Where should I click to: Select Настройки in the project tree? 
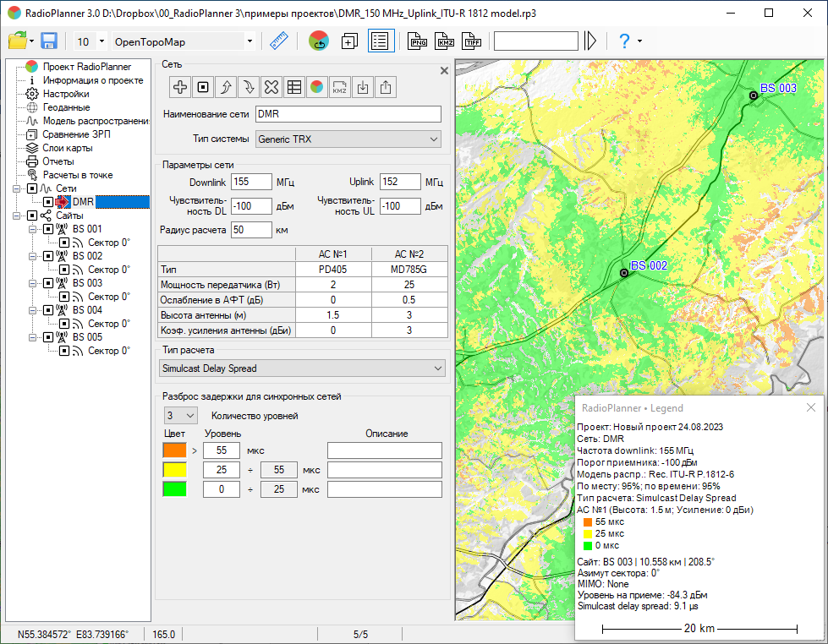click(x=66, y=94)
